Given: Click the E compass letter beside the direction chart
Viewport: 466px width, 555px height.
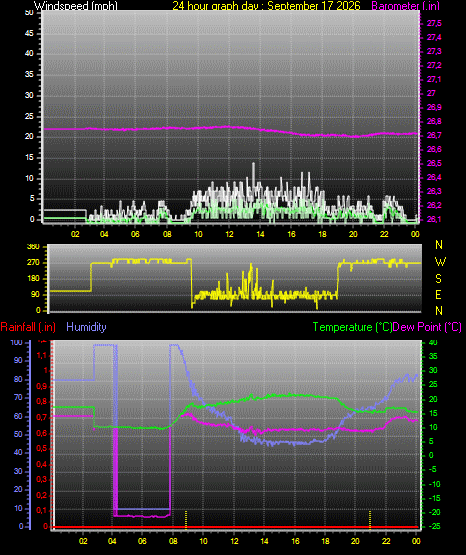Looking at the screenshot, I should 438,294.
